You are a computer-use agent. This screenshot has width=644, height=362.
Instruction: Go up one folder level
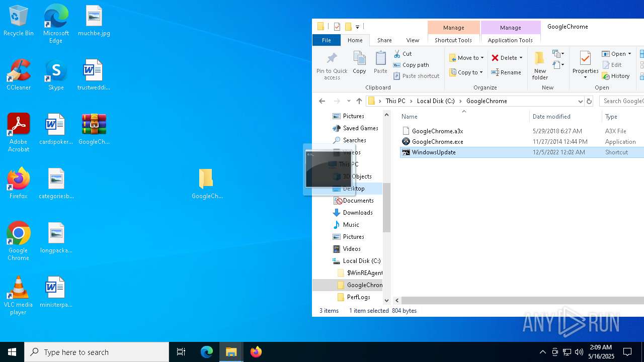[x=359, y=101]
